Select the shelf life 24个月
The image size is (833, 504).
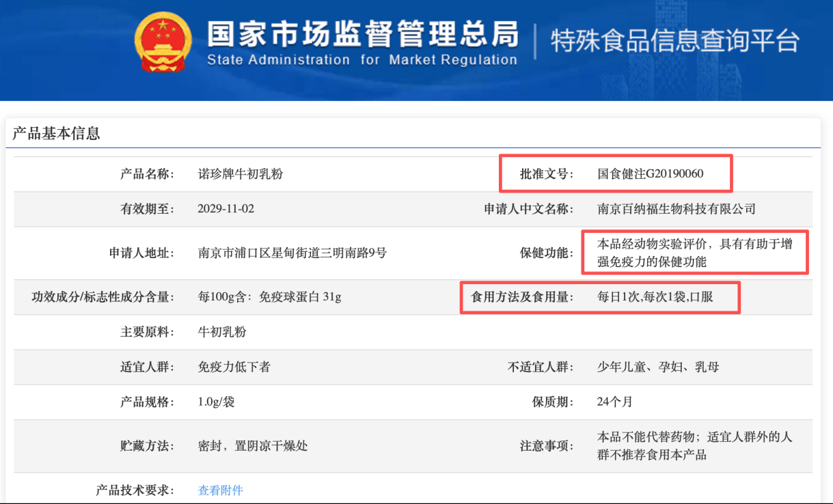click(614, 402)
